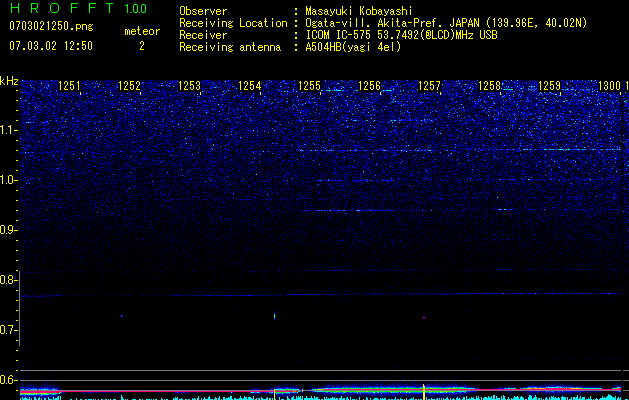629x400 pixels.
Task: Click the 1.1 kHz axis label
Action: coord(9,130)
